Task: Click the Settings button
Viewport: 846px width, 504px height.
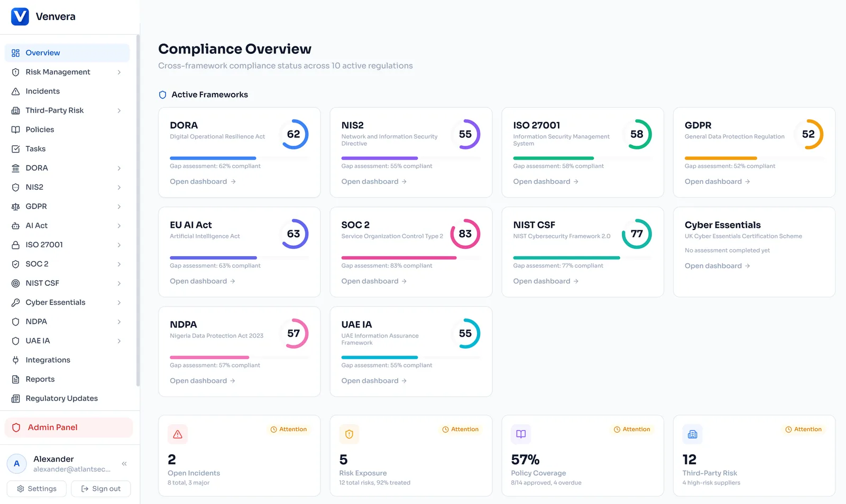Action: tap(36, 489)
